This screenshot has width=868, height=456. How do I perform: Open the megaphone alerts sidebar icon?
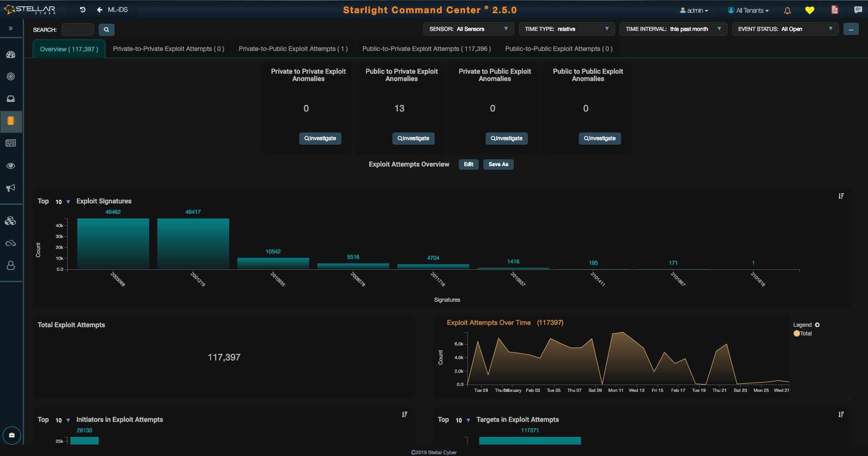11,187
